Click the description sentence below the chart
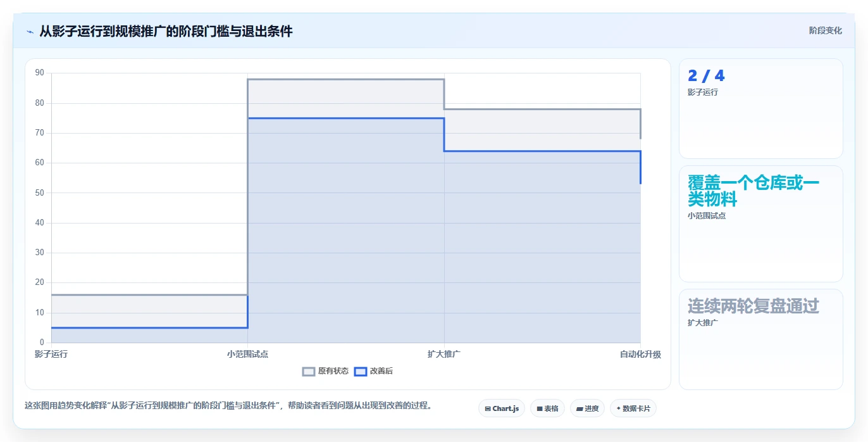868x442 pixels. [228, 405]
